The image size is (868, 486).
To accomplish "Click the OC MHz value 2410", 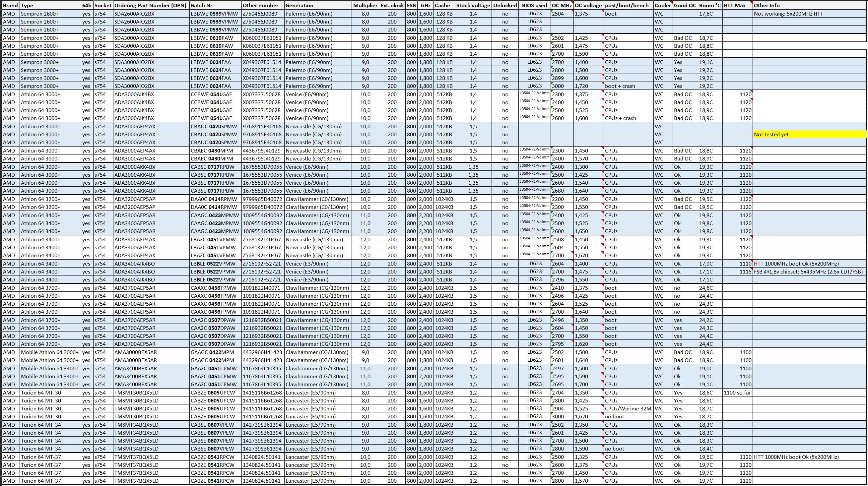I will pos(562,288).
